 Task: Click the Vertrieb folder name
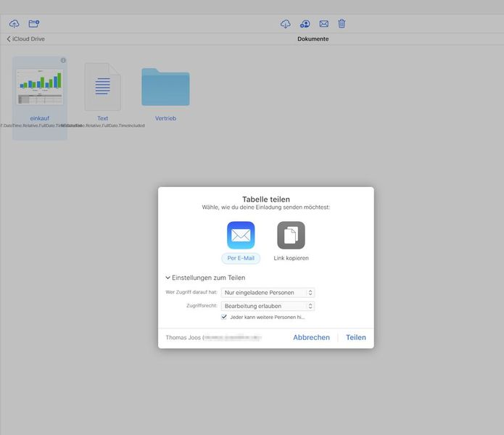click(x=165, y=118)
